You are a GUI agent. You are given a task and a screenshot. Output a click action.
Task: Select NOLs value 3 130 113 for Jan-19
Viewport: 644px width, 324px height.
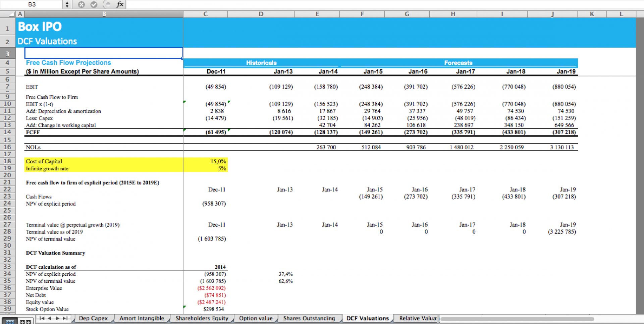click(562, 147)
